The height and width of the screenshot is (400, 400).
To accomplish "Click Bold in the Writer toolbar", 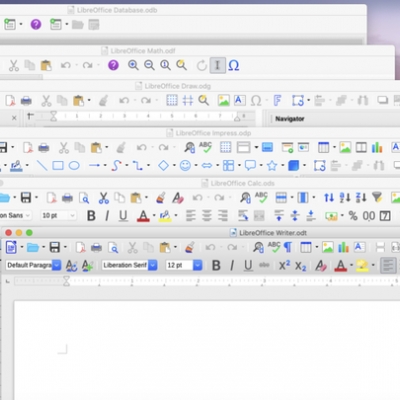I will pos(216,265).
